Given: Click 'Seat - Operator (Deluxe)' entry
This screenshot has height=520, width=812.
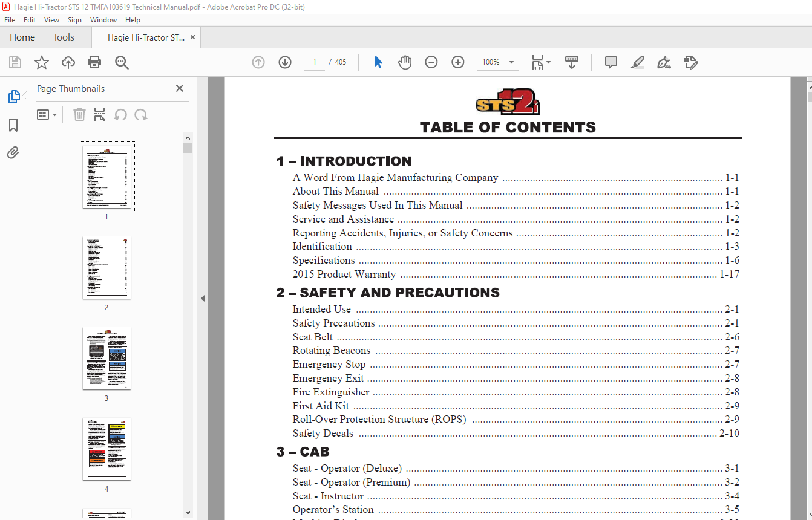Looking at the screenshot, I should coord(347,469).
